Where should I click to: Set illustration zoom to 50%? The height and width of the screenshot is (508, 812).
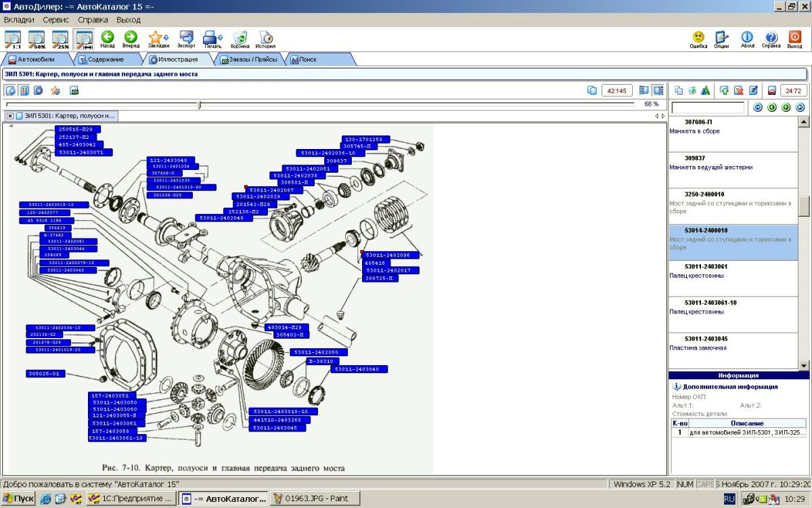37,39
